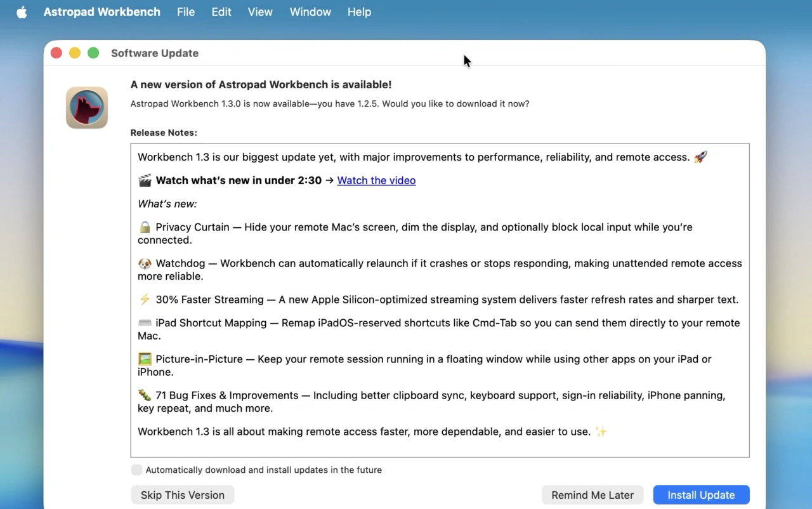Open the Apple menu
This screenshot has height=509, width=812.
pyautogui.click(x=22, y=12)
